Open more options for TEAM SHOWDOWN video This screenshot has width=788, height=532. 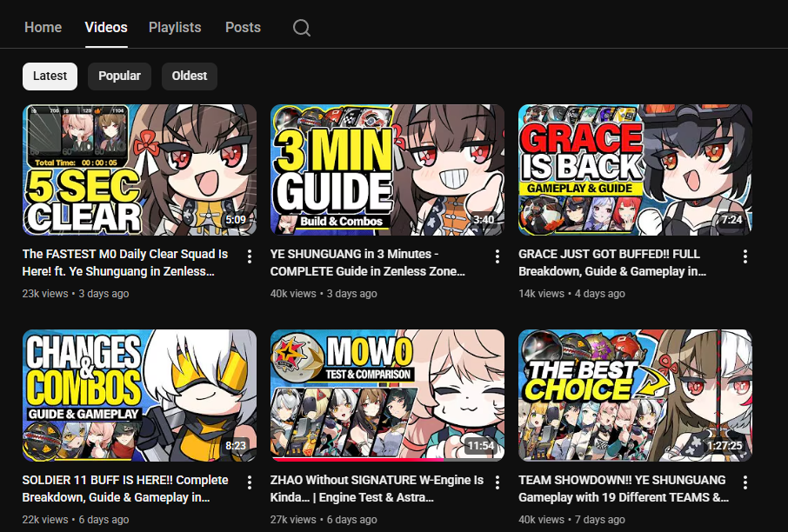[745, 482]
